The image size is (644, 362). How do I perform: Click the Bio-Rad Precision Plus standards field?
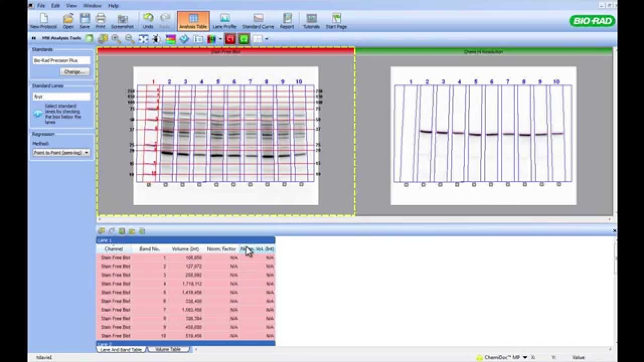coord(61,60)
